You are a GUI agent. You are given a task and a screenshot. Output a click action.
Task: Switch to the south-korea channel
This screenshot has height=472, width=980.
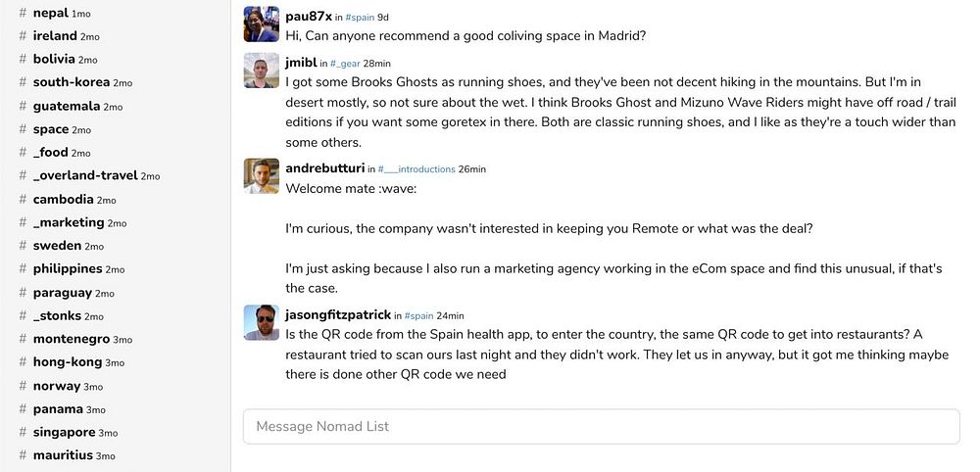[x=71, y=82]
